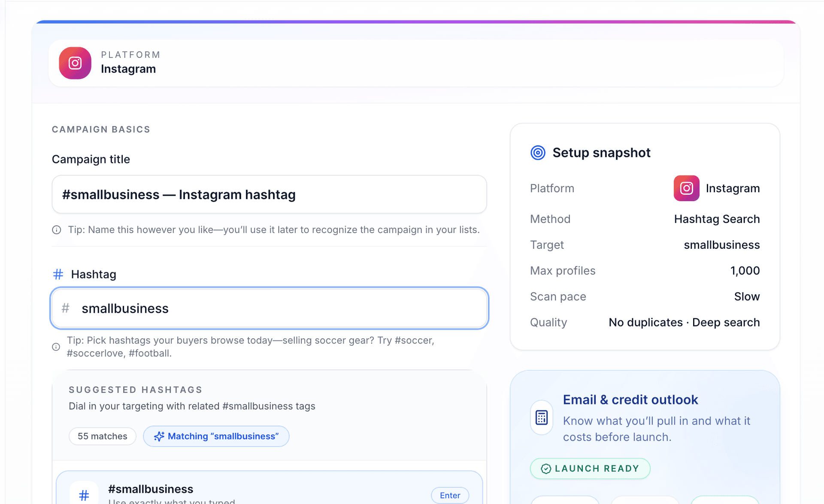
Task: Click the hashtag icon beside the Hashtag label
Action: 58,274
